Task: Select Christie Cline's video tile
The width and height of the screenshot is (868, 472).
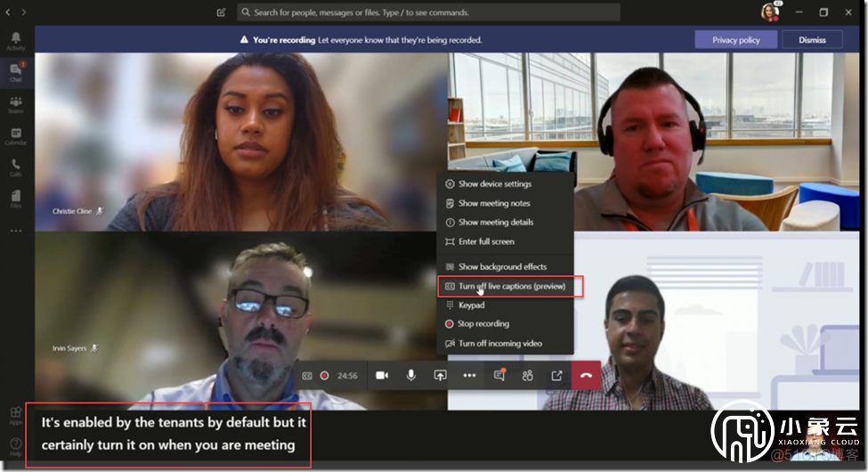Action: point(240,142)
